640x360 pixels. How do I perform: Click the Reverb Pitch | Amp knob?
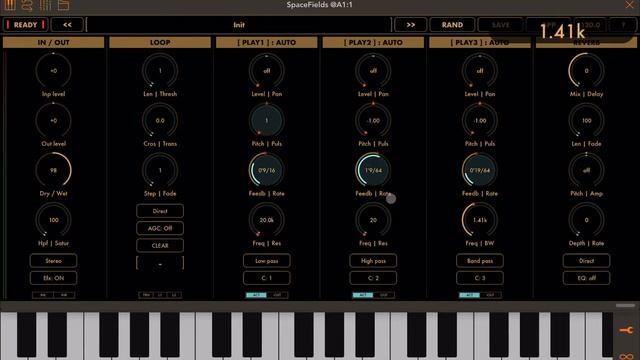click(x=586, y=170)
